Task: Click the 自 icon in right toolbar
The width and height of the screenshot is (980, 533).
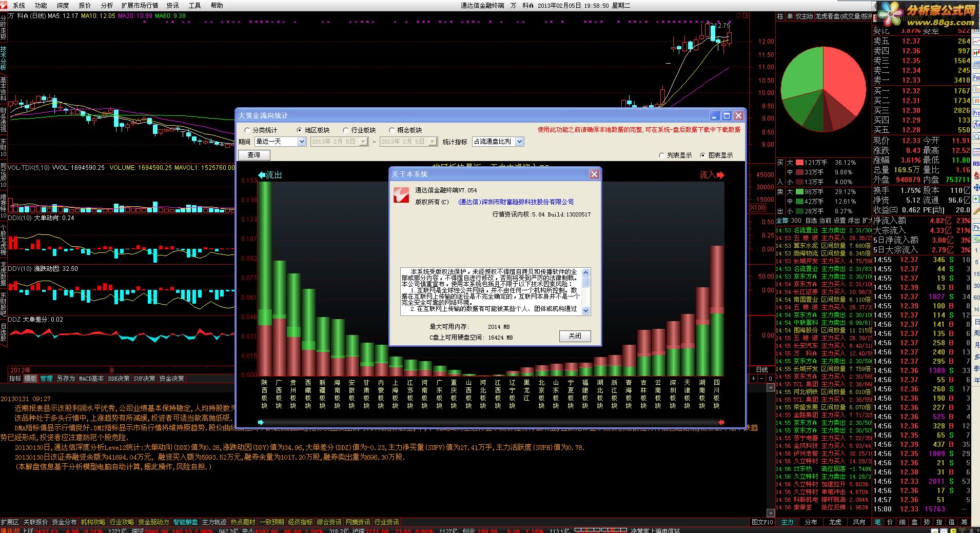Action: (x=975, y=100)
